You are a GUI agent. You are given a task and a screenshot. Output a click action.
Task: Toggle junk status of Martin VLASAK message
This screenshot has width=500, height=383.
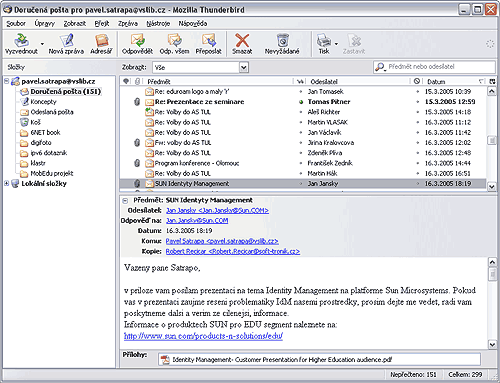click(x=417, y=122)
